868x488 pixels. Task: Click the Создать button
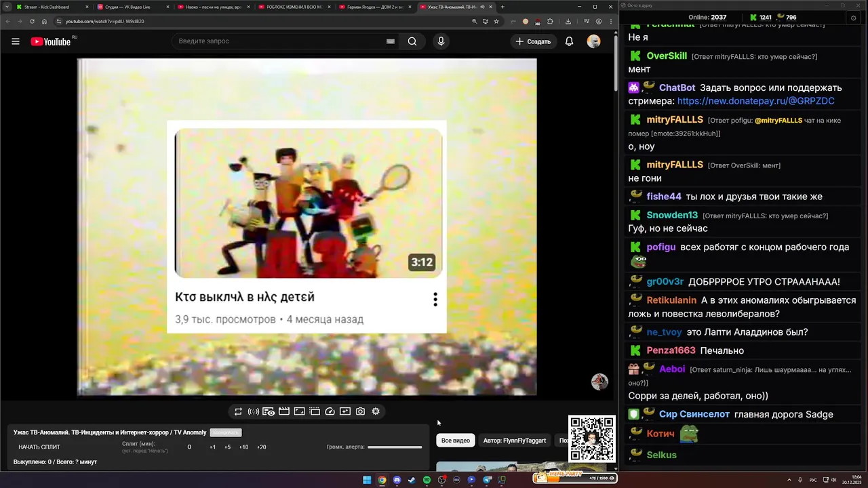pos(533,41)
